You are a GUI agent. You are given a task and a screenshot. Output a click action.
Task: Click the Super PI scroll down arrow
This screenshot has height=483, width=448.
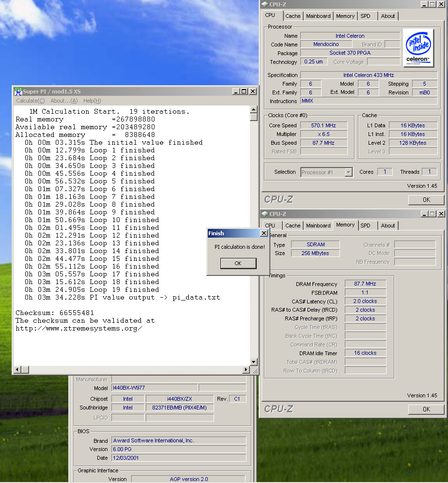pyautogui.click(x=253, y=362)
